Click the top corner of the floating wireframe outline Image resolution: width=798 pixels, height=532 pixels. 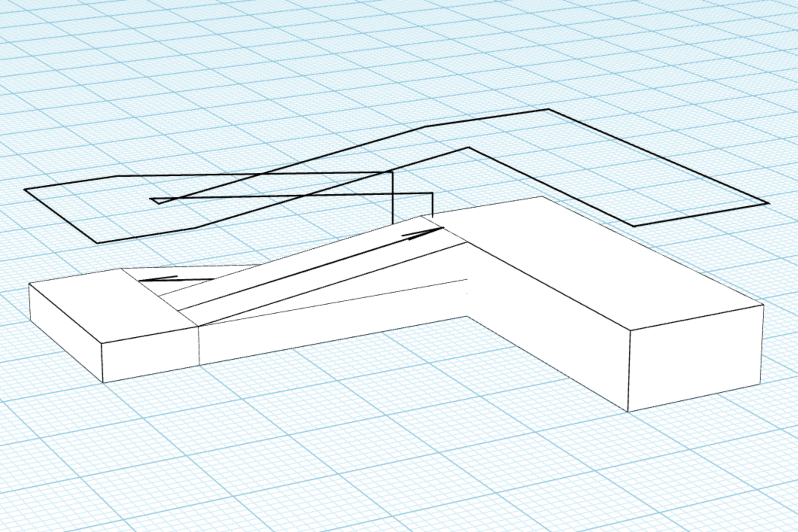548,110
